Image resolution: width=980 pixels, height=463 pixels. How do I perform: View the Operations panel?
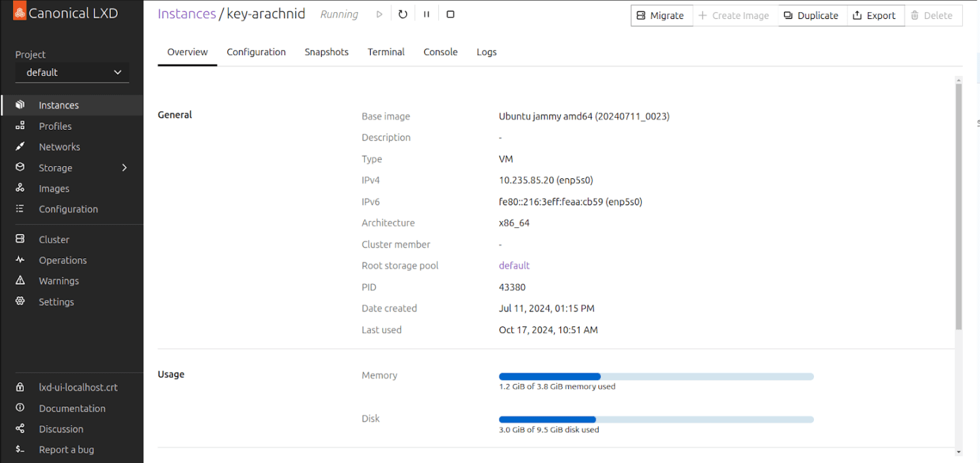63,260
